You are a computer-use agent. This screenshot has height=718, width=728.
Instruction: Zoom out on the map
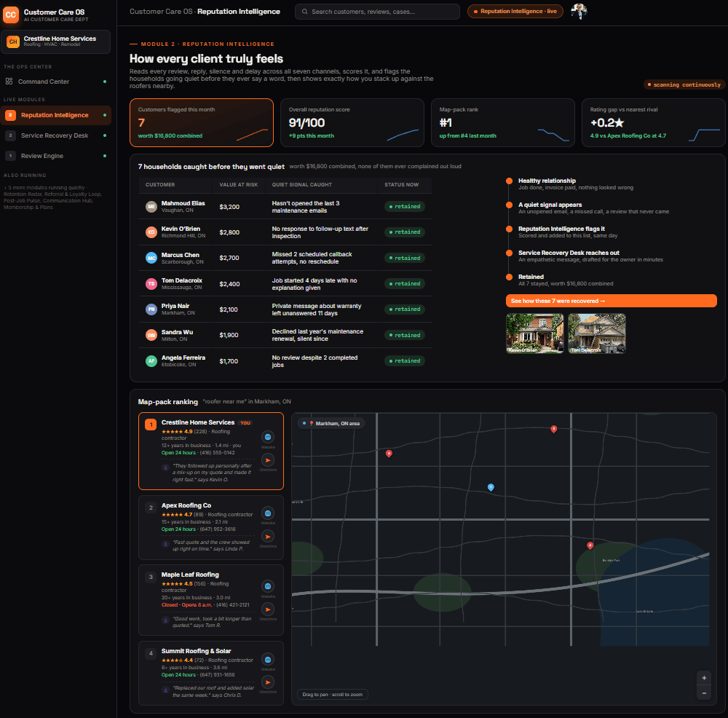tap(704, 693)
